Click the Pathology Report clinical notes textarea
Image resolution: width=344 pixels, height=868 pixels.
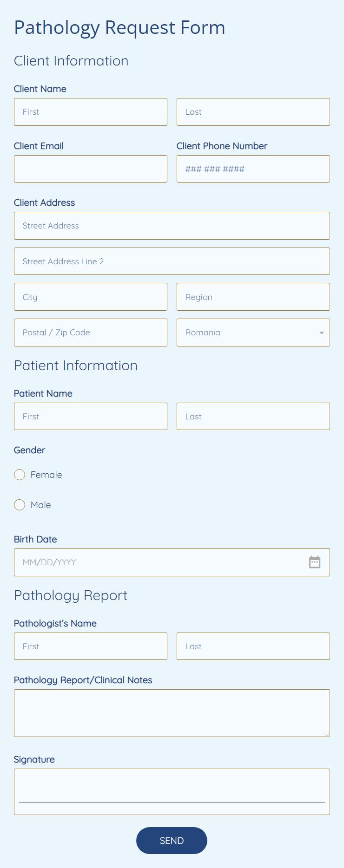172,713
